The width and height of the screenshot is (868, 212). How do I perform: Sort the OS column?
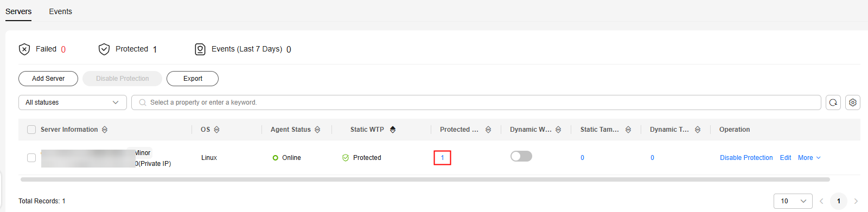pyautogui.click(x=216, y=130)
